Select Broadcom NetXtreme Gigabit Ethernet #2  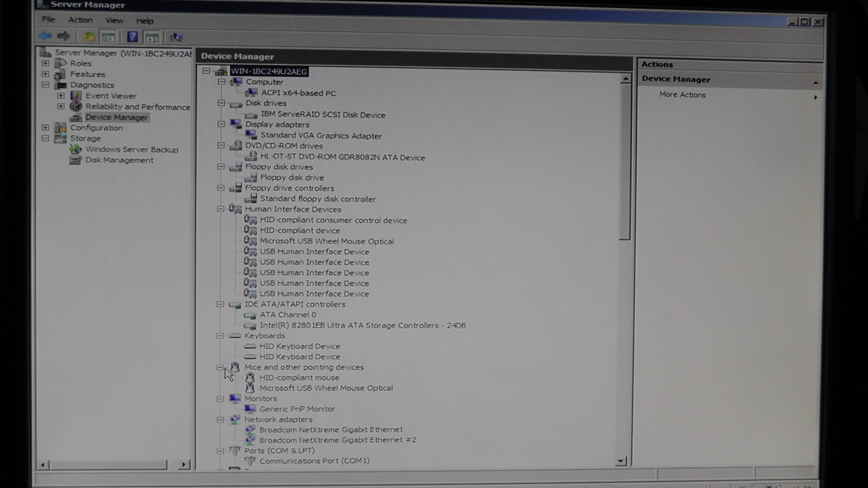(337, 440)
